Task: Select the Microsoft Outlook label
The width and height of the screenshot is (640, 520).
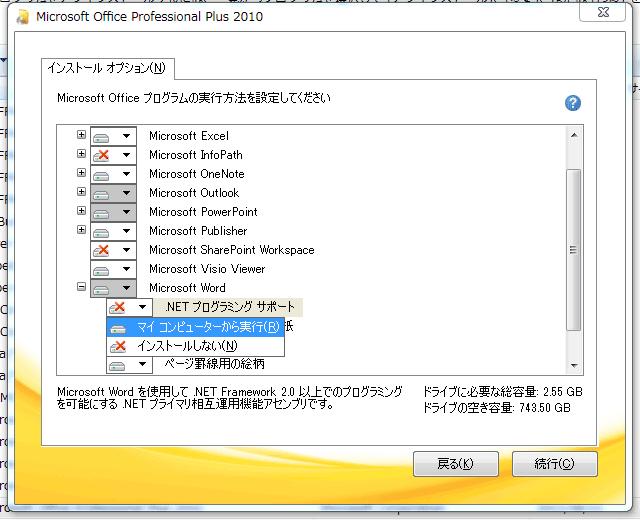Action: (194, 193)
